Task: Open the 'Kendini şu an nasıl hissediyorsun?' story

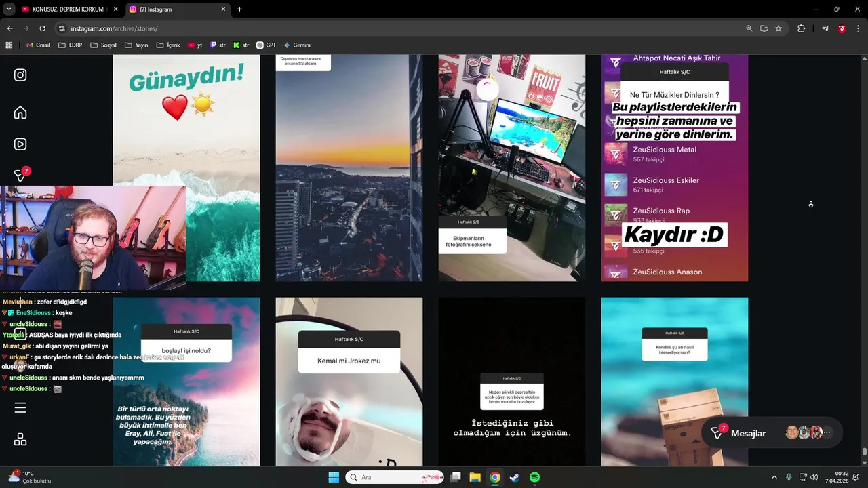Action: click(675, 382)
